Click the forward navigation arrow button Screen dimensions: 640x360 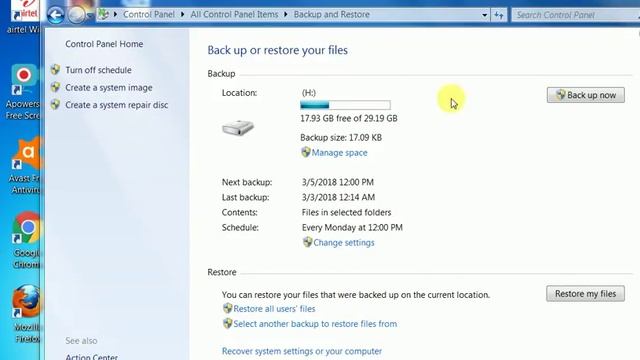(76, 16)
